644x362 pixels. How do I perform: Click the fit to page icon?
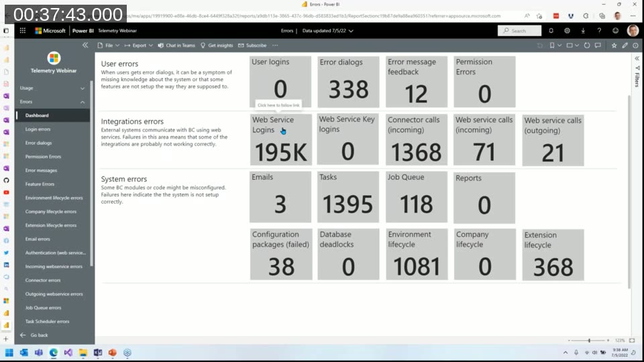point(632,341)
